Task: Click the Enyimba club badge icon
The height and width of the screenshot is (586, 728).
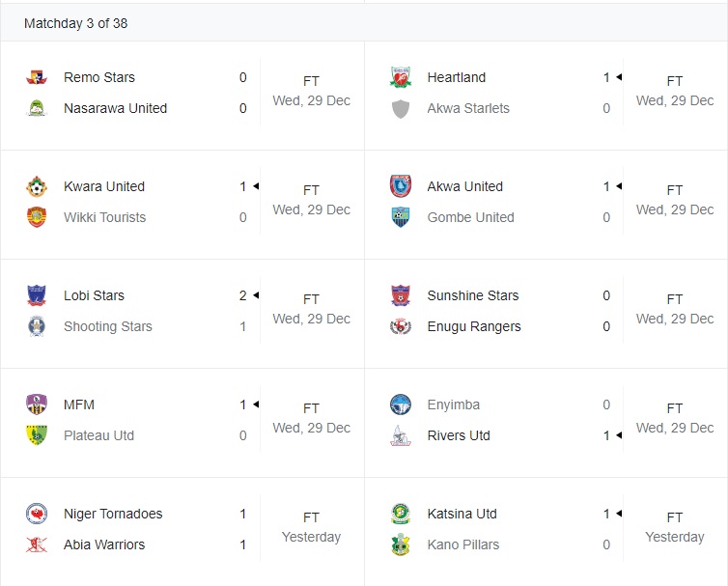Action: tap(401, 405)
